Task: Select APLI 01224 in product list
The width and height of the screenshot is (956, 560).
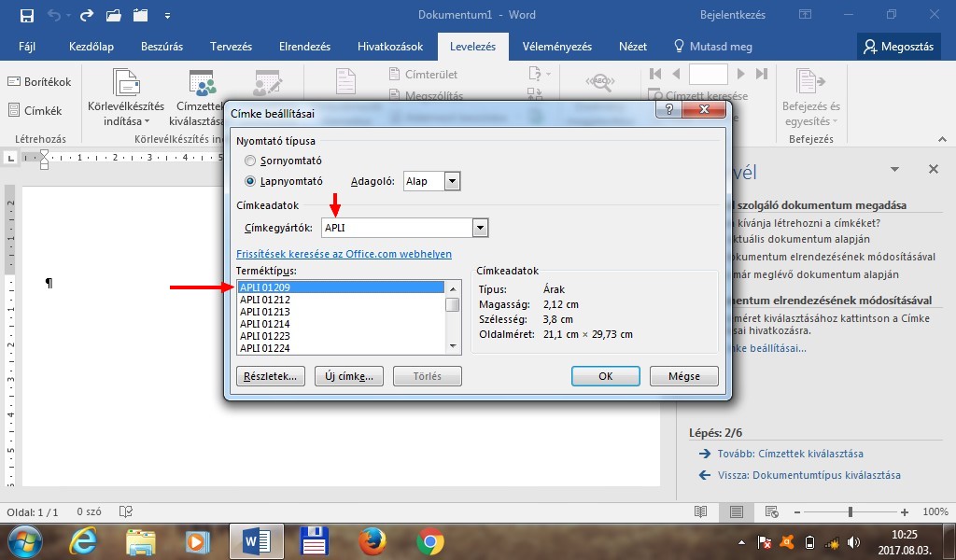Action: click(341, 348)
